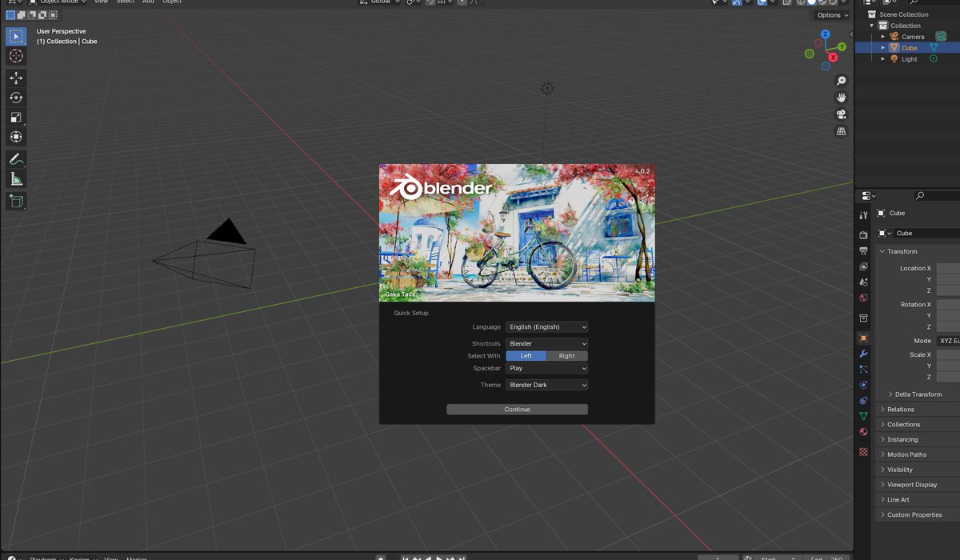
Task: Set Select With to Right
Action: [x=567, y=356]
